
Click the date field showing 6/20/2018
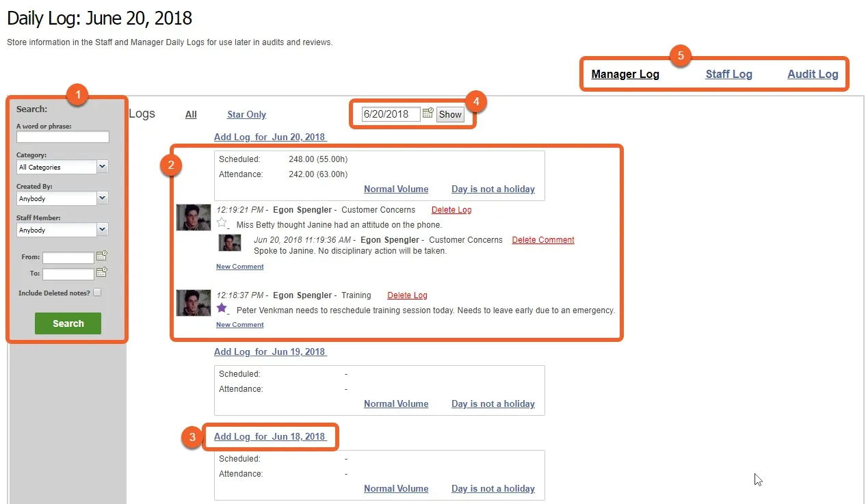pyautogui.click(x=391, y=114)
